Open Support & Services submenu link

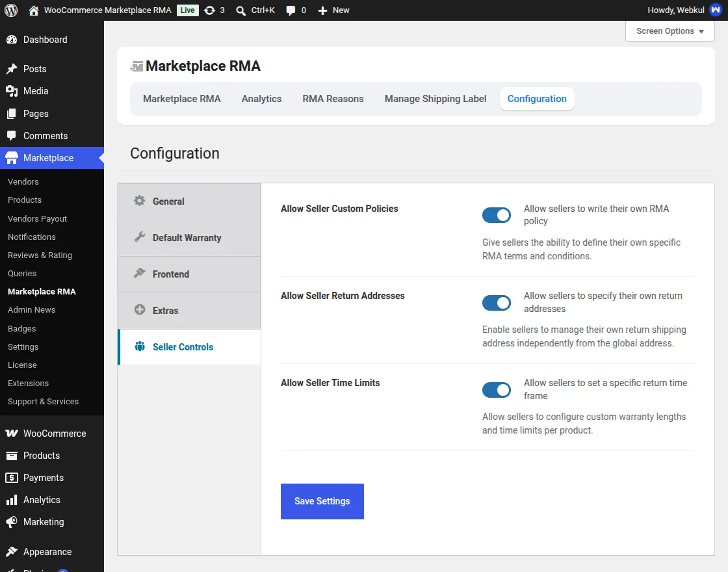43,402
